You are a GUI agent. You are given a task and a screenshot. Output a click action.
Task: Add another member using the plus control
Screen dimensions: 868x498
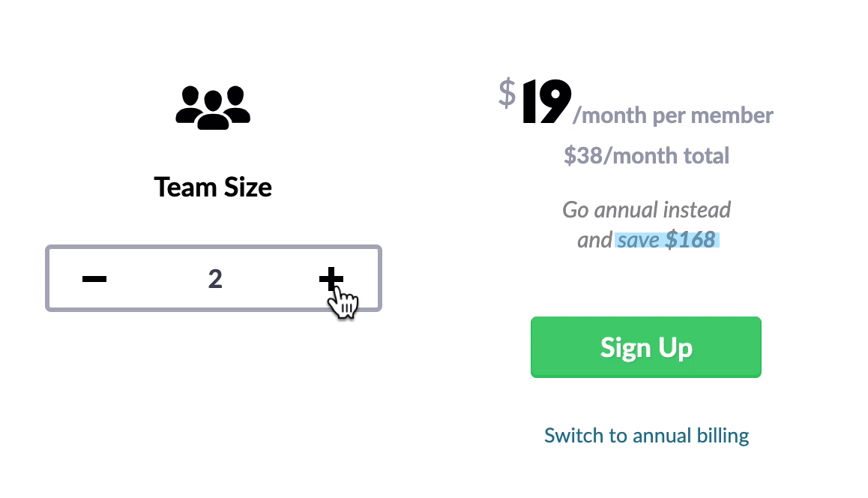pyautogui.click(x=331, y=278)
